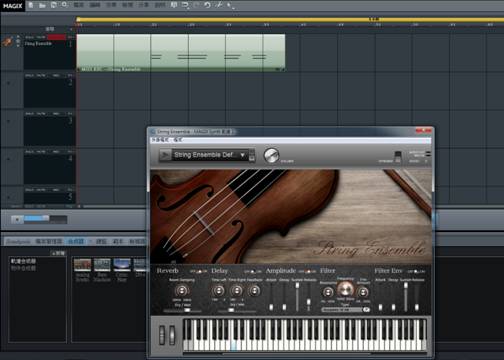This screenshot has width=504, height=360.
Task: Select the first entry in the lower-left list
Action: 23,261
